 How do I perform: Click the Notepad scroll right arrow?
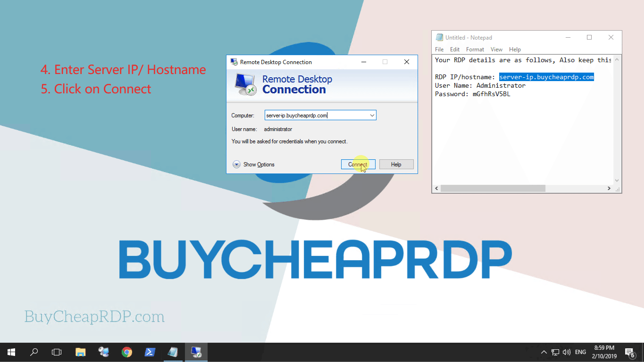coord(609,188)
